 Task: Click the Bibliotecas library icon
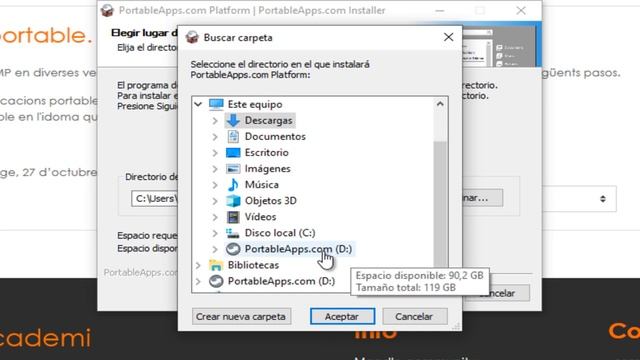(216, 265)
